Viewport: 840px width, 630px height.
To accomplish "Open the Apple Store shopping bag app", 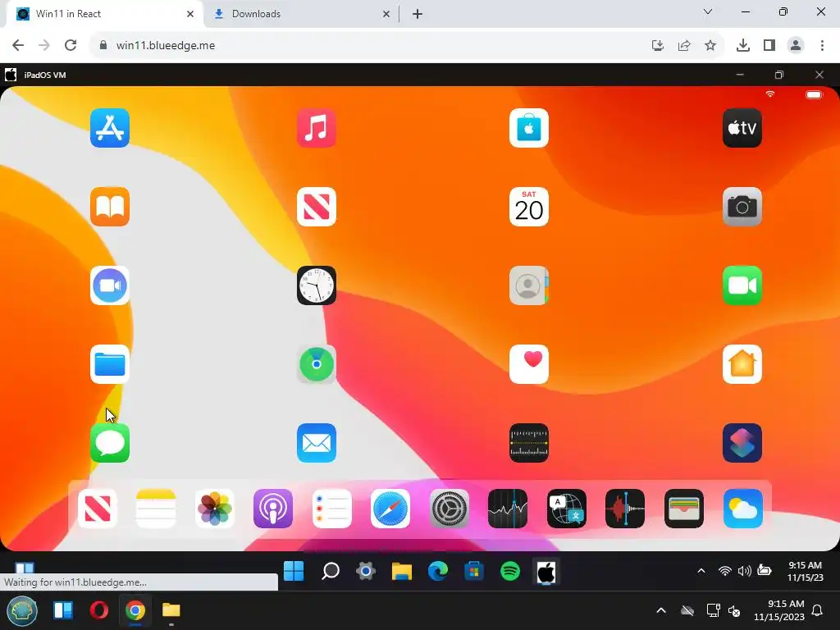I will tap(529, 128).
